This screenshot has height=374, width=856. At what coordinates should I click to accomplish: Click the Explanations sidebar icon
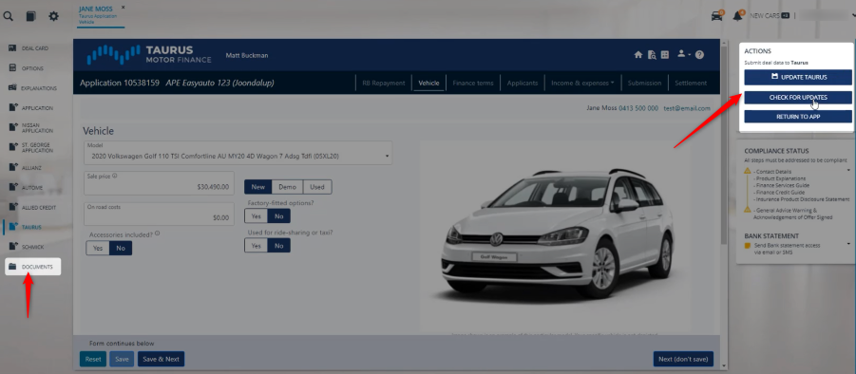pos(12,87)
